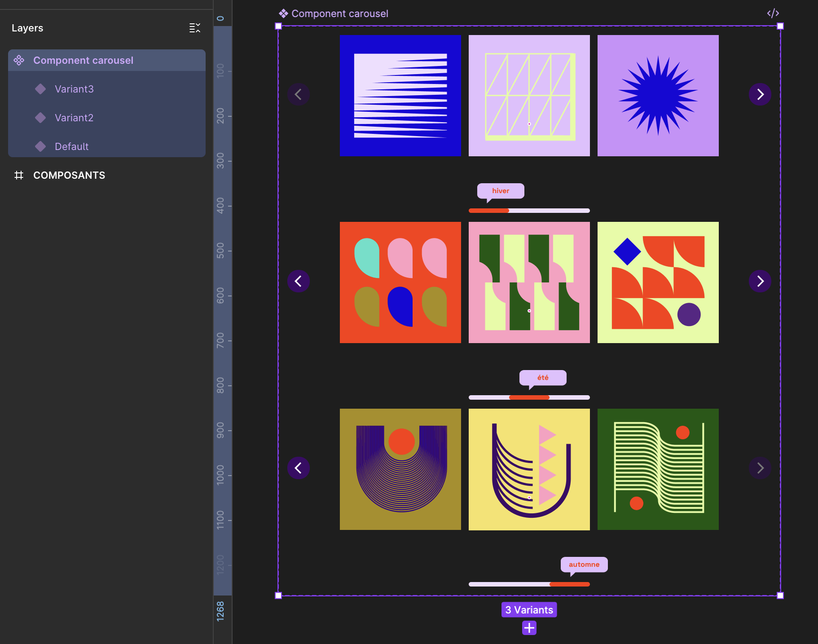Viewport: 818px width, 644px height.
Task: Select the Variant2 layer
Action: [x=74, y=118]
